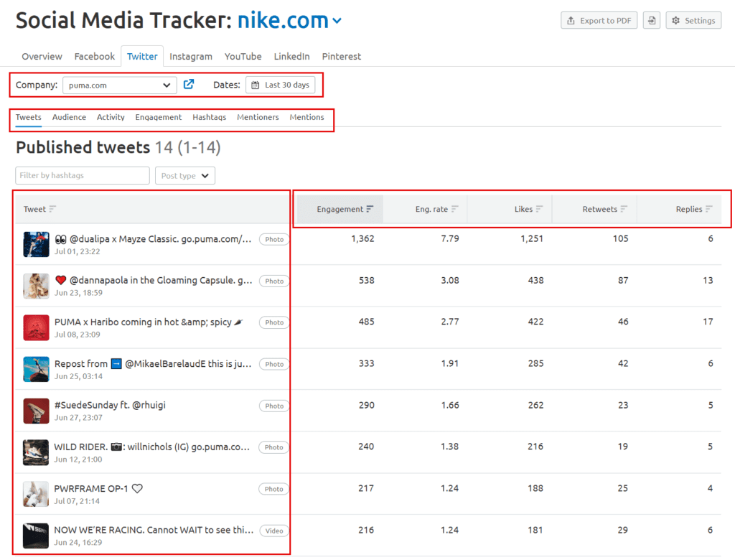Click engagement rate value 7.79
The height and width of the screenshot is (560, 735).
pos(450,239)
